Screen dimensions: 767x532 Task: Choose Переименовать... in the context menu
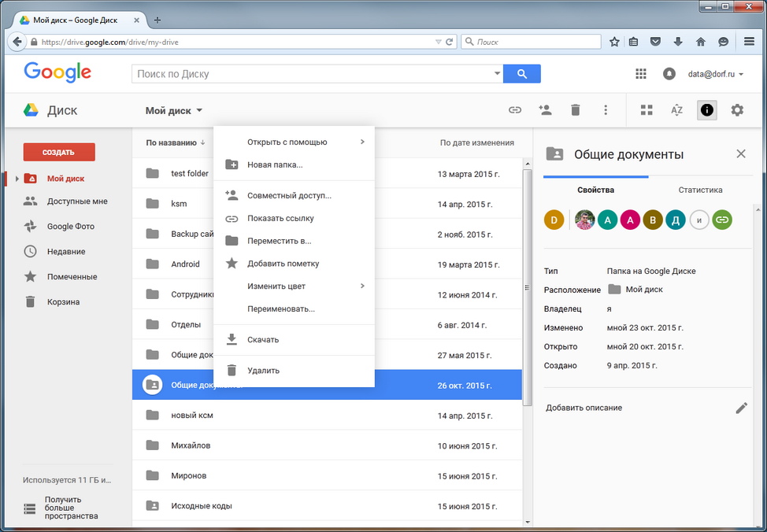point(294,309)
